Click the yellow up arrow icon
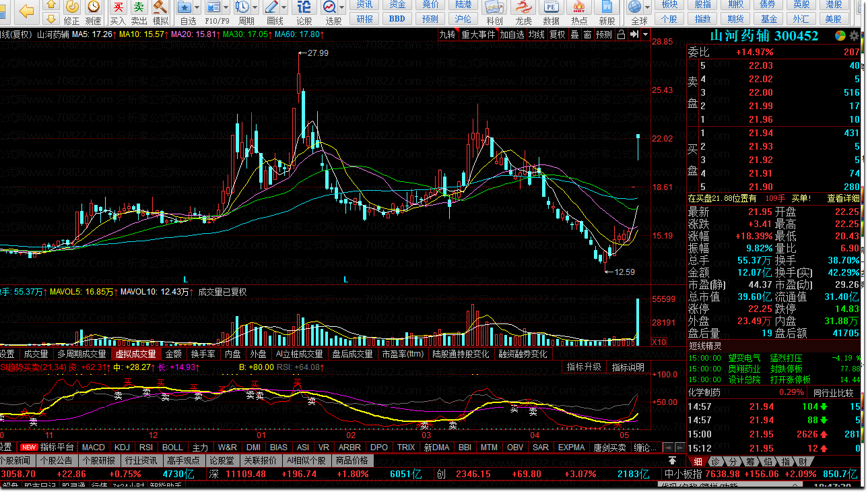 tap(51, 5)
